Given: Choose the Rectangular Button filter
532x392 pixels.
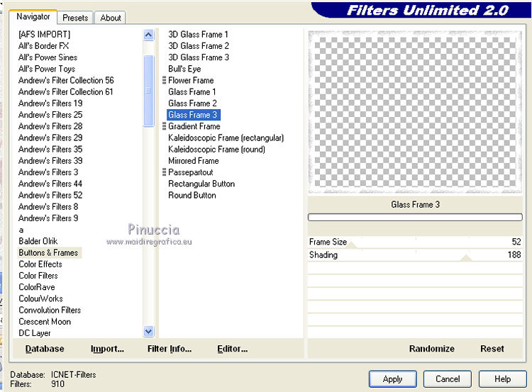Looking at the screenshot, I should coord(201,184).
